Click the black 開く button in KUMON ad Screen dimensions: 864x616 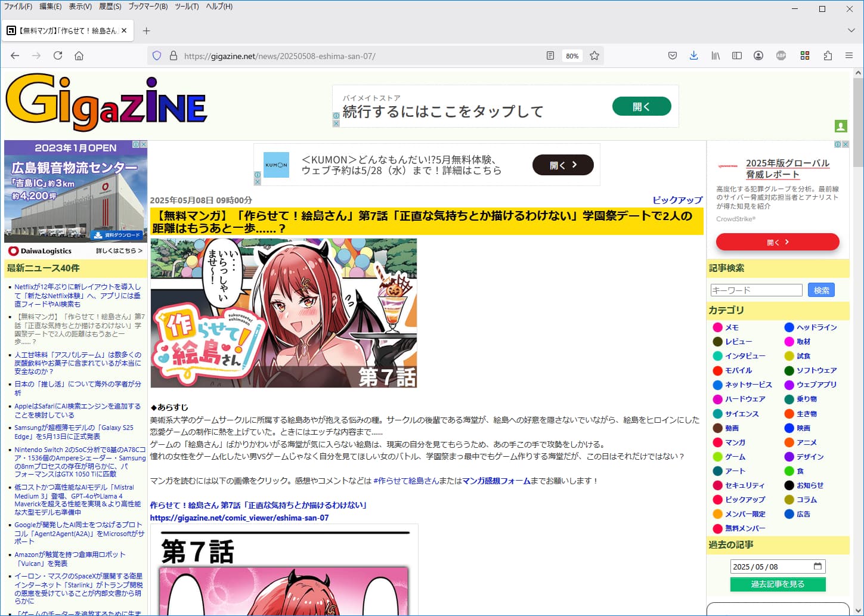[563, 165]
